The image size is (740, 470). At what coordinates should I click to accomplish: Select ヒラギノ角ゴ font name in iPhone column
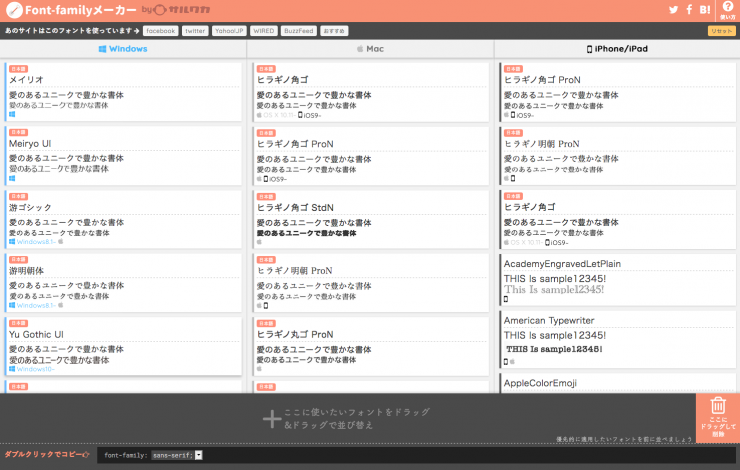[x=530, y=207]
